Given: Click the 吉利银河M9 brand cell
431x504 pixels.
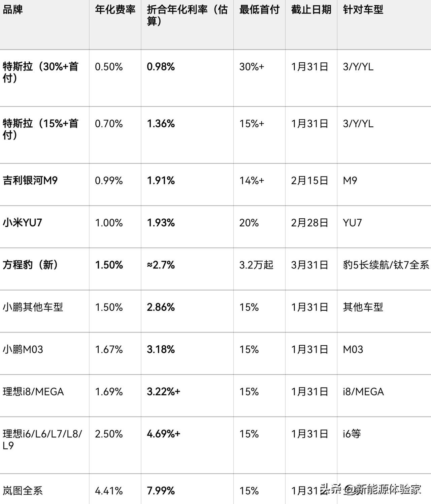Looking at the screenshot, I should [30, 181].
